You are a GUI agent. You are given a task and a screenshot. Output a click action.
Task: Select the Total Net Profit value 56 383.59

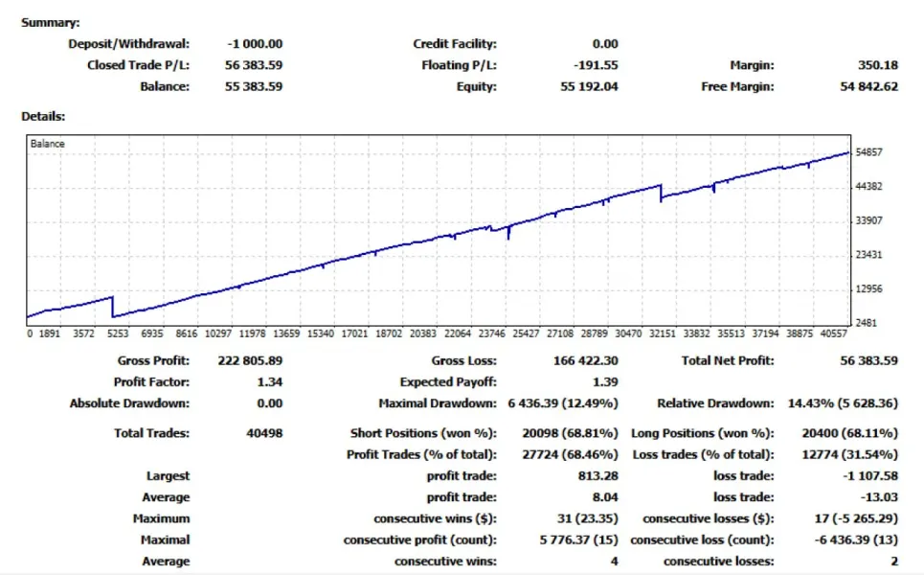click(868, 361)
